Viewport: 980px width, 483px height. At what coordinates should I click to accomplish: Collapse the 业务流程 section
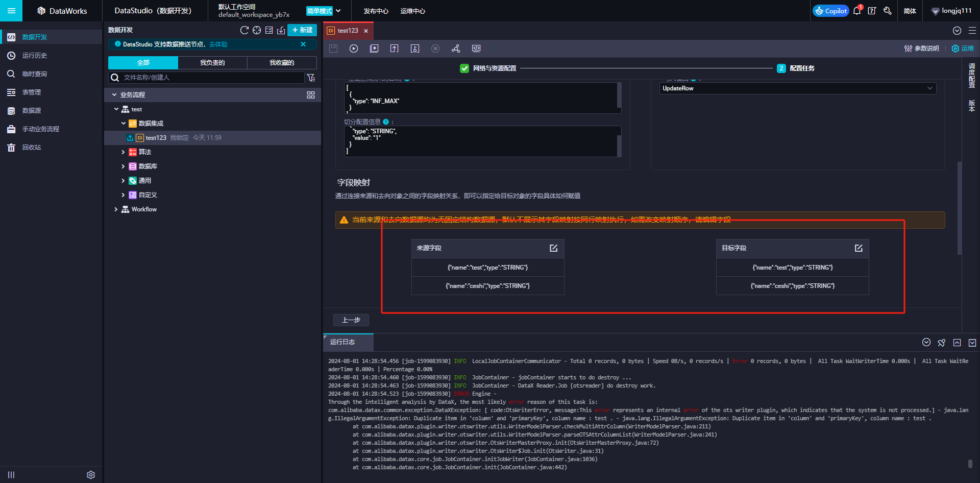[x=114, y=95]
